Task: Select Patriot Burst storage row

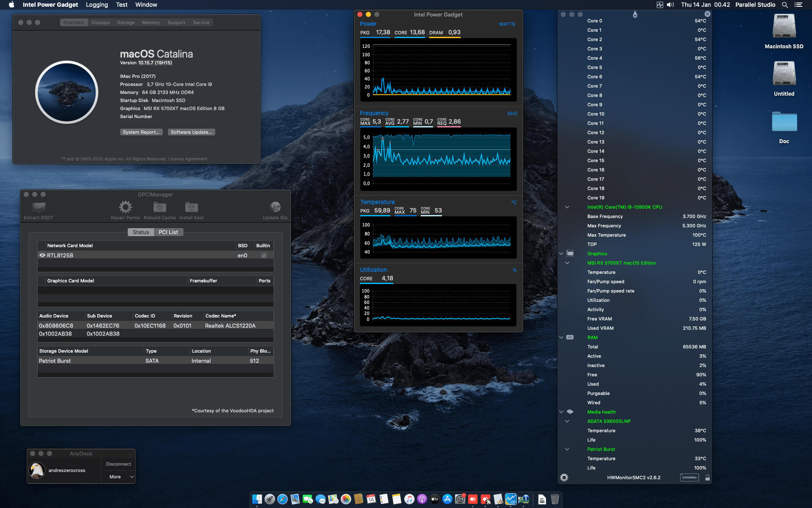Action: [x=156, y=361]
